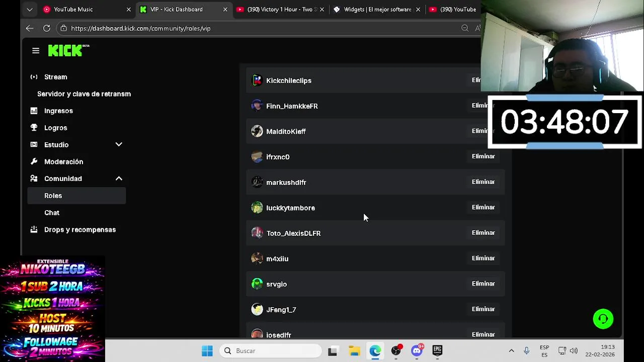Click Eliminar for luckkytambore
This screenshot has width=644, height=362.
coord(484,207)
